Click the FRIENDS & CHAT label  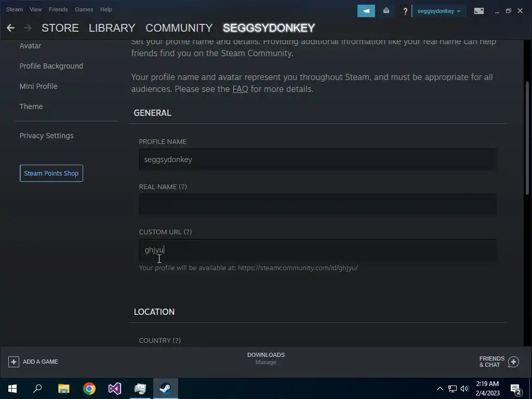point(491,362)
